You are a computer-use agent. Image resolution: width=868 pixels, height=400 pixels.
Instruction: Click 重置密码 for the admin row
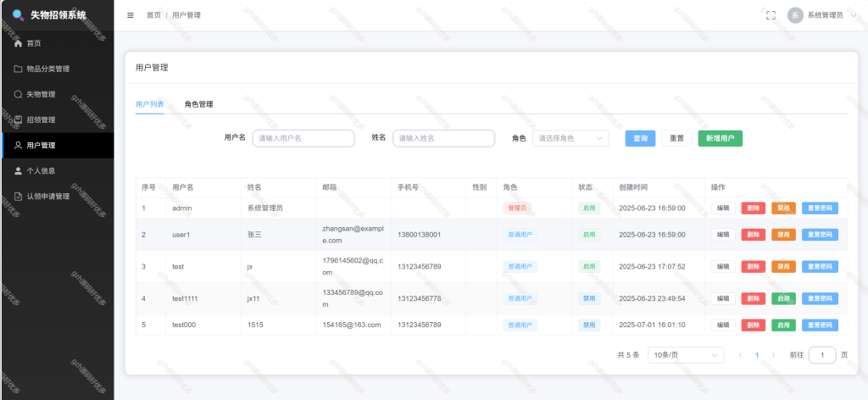click(820, 208)
